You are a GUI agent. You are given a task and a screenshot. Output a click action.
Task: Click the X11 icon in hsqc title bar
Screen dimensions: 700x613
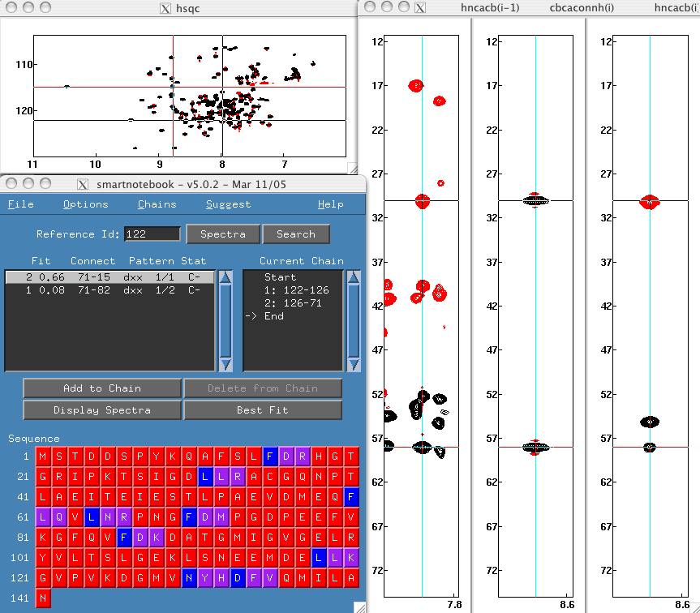pos(165,8)
